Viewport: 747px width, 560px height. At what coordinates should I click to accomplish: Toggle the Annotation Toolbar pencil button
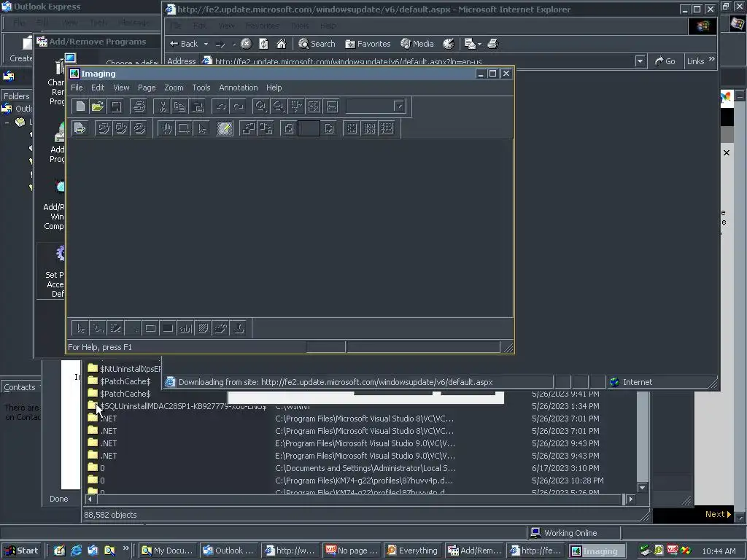click(x=225, y=128)
